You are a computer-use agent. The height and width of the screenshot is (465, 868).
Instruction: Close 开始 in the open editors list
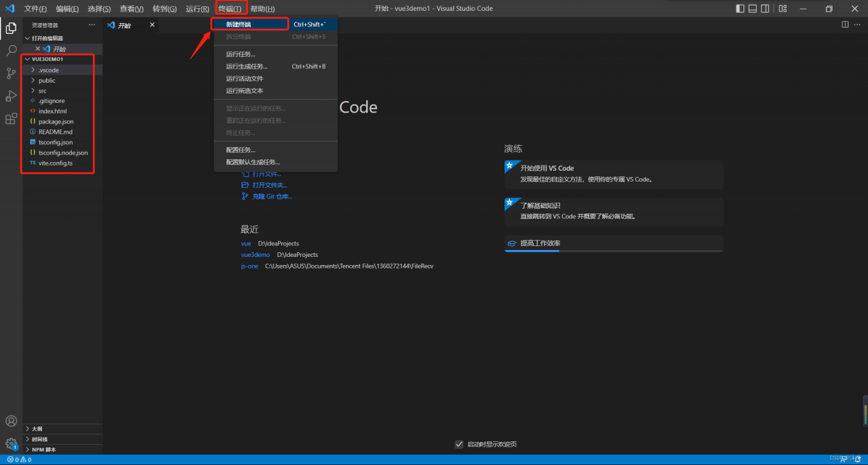click(37, 49)
